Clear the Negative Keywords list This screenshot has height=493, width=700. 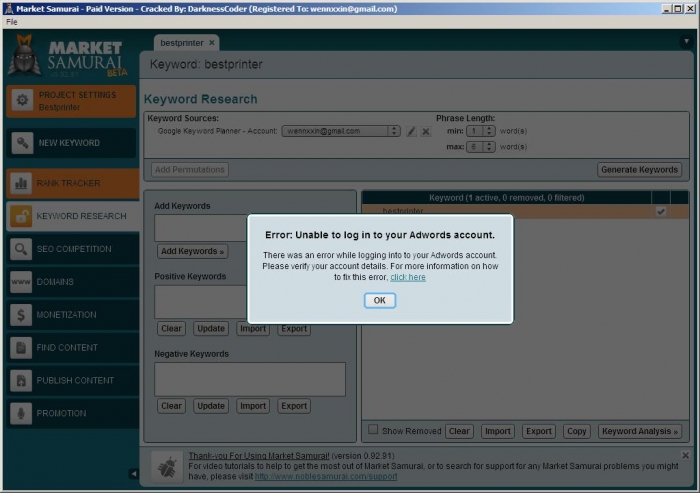point(171,406)
